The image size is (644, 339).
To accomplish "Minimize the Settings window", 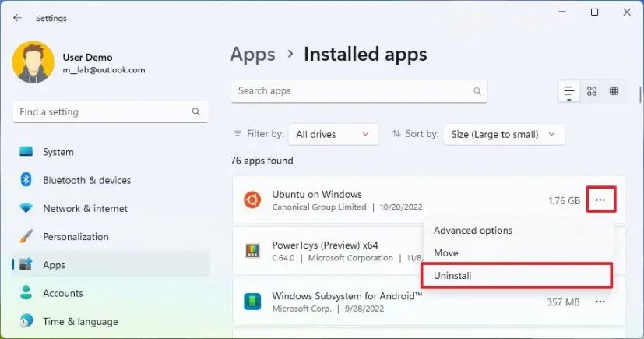I will 562,12.
